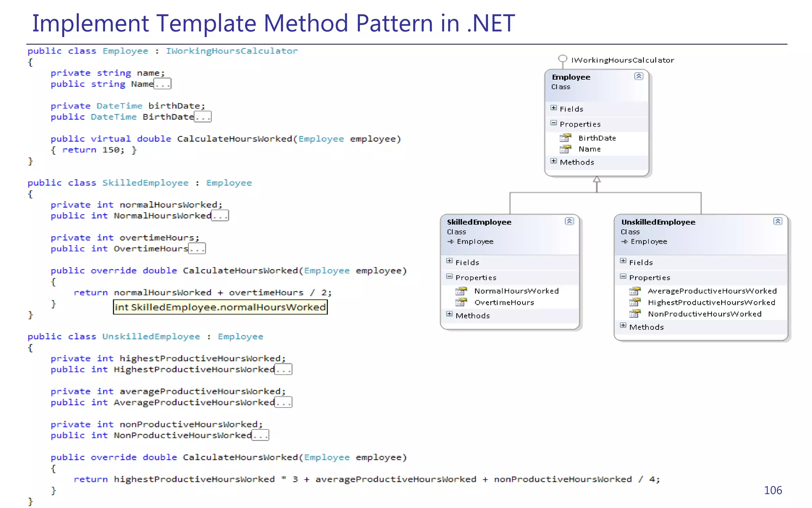Click the NormalHoursWorked property icon
The width and height of the screenshot is (812, 508).
pyautogui.click(x=461, y=291)
